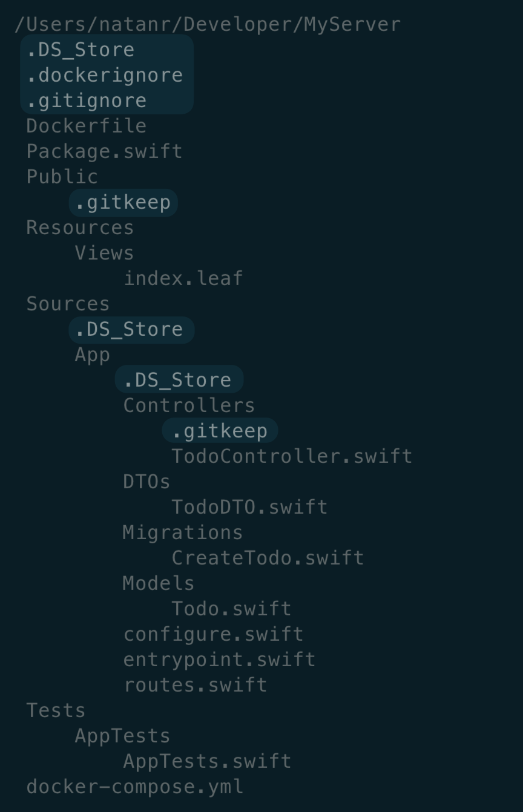Open the index.leaf file
The image size is (523, 812).
pyautogui.click(x=183, y=278)
